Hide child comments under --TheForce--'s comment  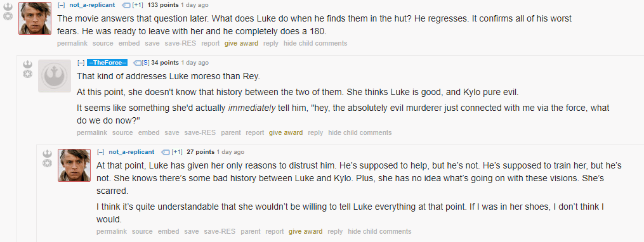point(360,132)
